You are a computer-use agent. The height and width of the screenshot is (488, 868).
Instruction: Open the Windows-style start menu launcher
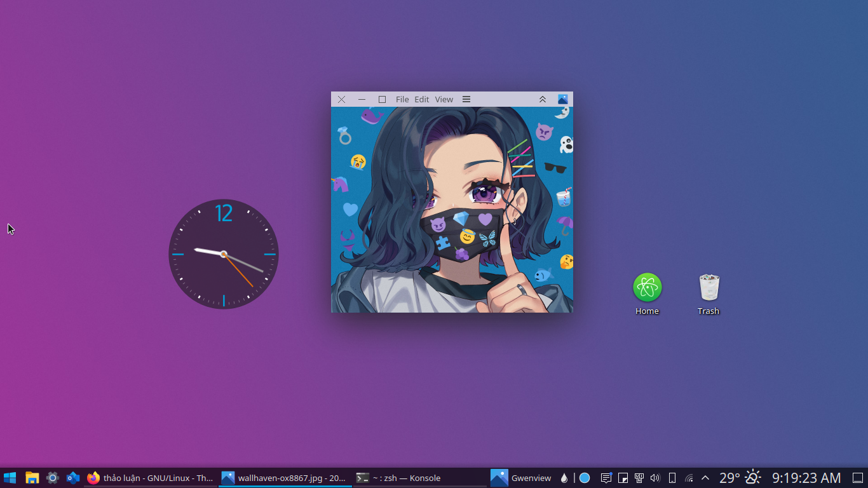pos(10,478)
